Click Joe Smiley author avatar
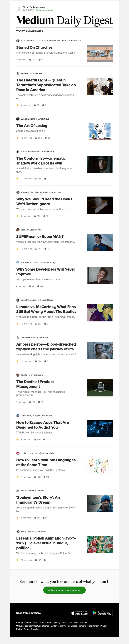The image size is (129, 644). pyautogui.click(x=18, y=375)
